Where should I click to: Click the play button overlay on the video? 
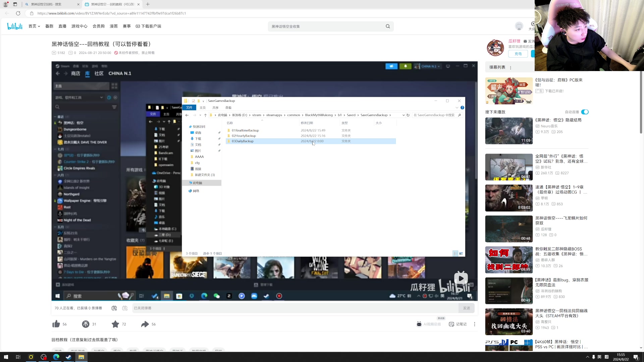[x=461, y=278]
